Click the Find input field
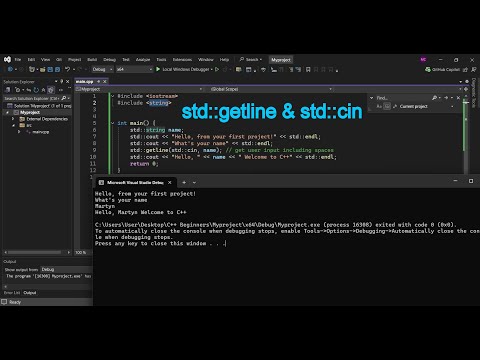The height and width of the screenshot is (360, 480). [x=403, y=98]
